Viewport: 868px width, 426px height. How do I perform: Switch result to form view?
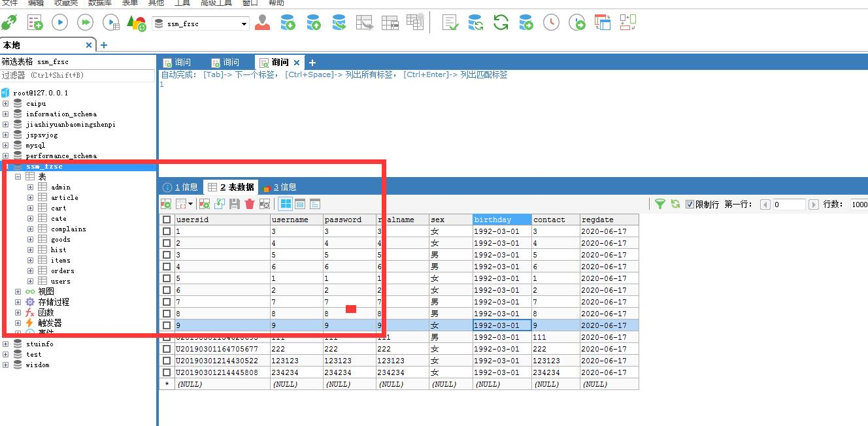(300, 205)
